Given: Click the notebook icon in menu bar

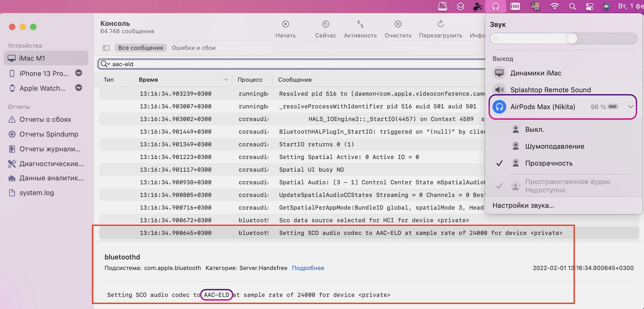Looking at the screenshot, I should click(442, 6).
